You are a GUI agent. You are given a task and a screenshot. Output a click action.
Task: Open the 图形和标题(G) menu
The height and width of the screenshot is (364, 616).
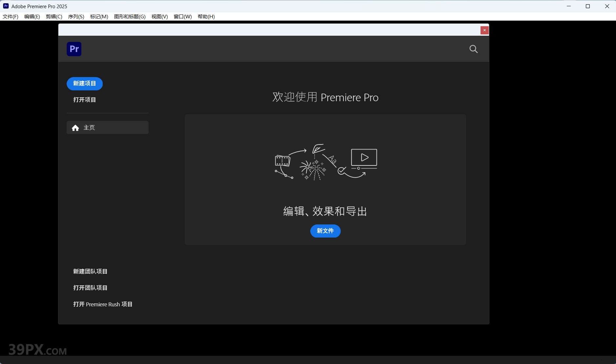click(x=130, y=17)
